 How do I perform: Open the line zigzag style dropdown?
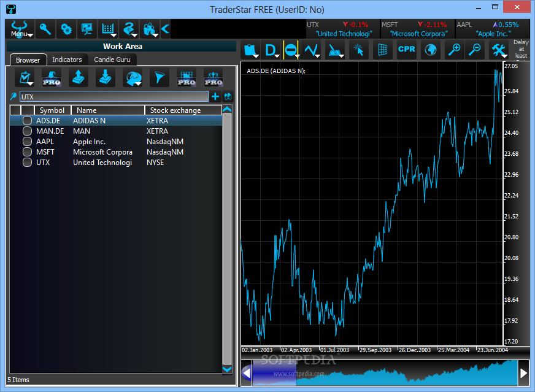coord(312,50)
